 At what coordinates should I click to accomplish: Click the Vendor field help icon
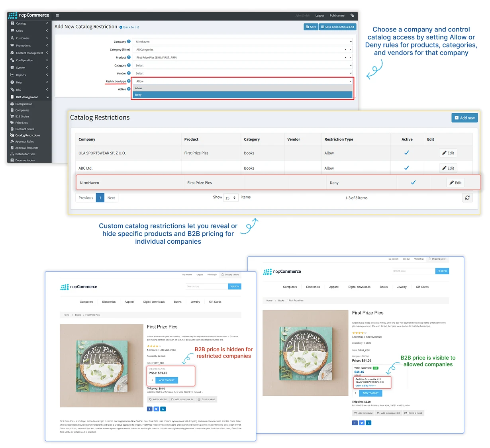click(x=129, y=73)
